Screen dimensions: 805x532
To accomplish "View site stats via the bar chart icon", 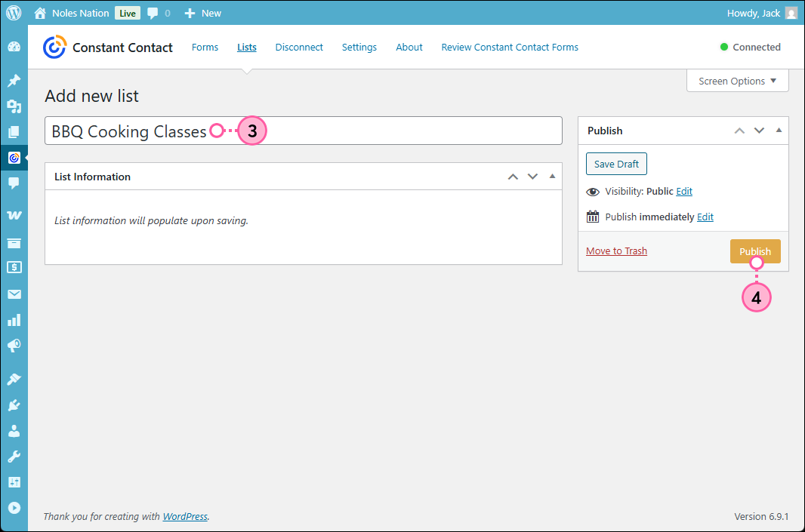I will click(14, 319).
